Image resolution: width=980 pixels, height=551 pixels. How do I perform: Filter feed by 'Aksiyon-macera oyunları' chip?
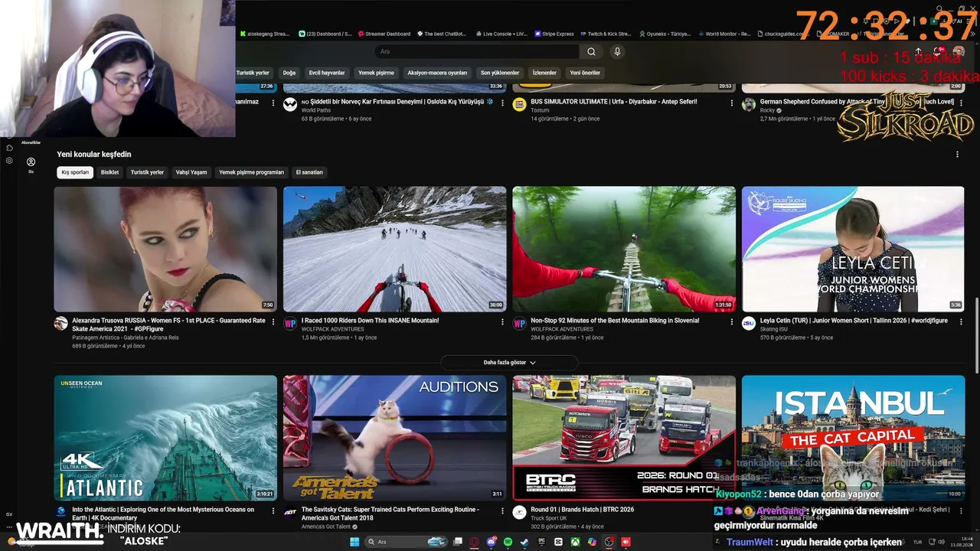(436, 73)
